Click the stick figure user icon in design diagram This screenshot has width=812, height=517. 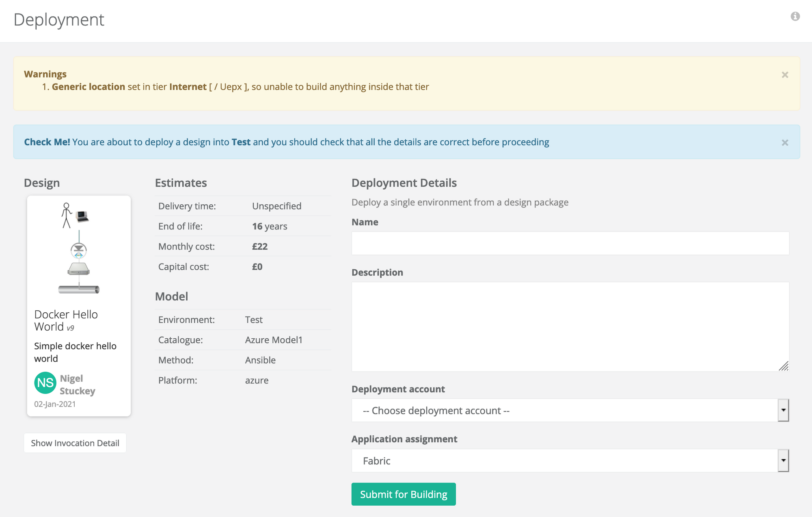point(66,215)
